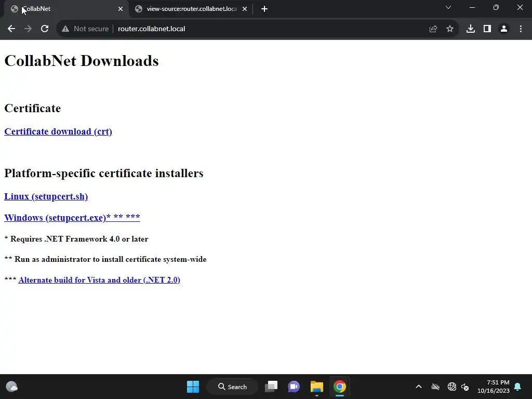
Task: Share this page via share icon
Action: [x=433, y=29]
